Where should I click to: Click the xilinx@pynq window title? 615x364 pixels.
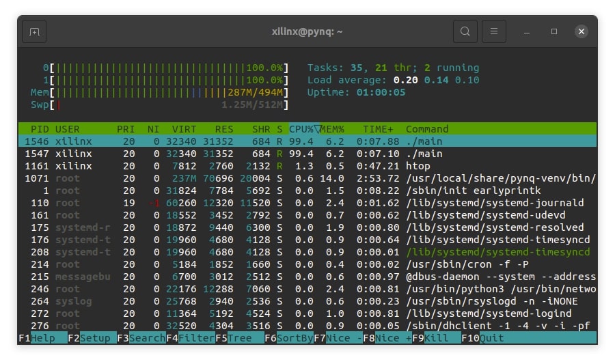(307, 31)
